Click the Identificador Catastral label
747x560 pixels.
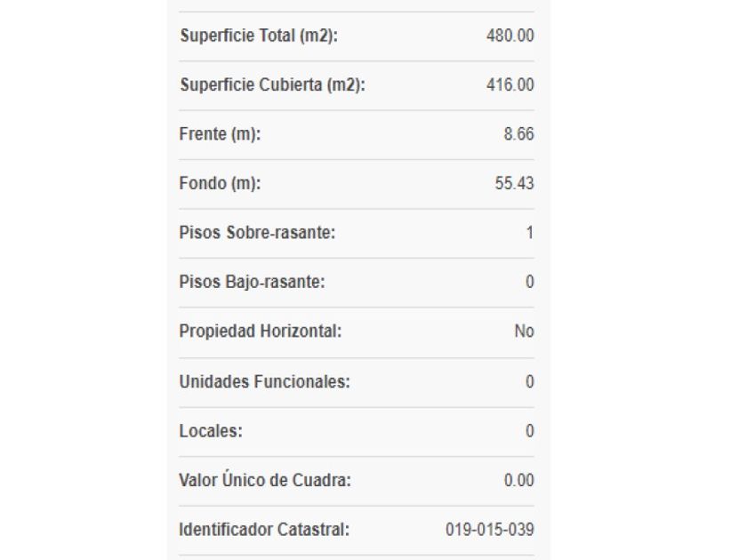pyautogui.click(x=264, y=530)
